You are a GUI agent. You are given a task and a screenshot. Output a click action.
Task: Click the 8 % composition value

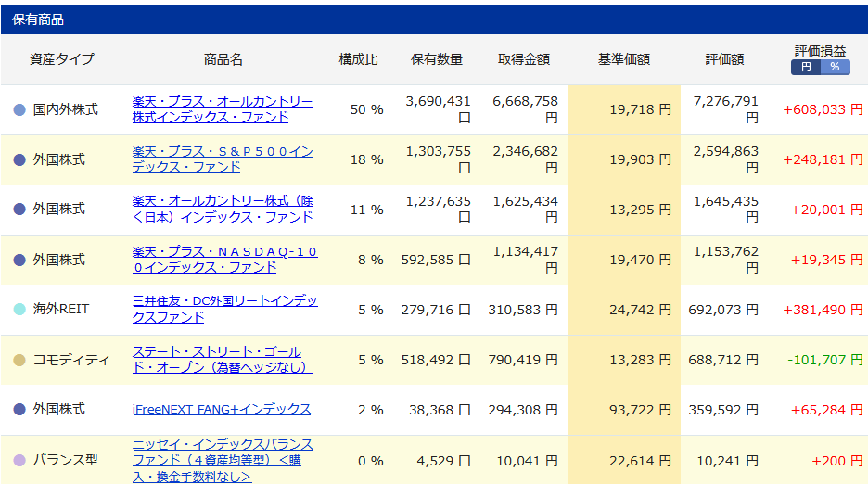point(370,260)
